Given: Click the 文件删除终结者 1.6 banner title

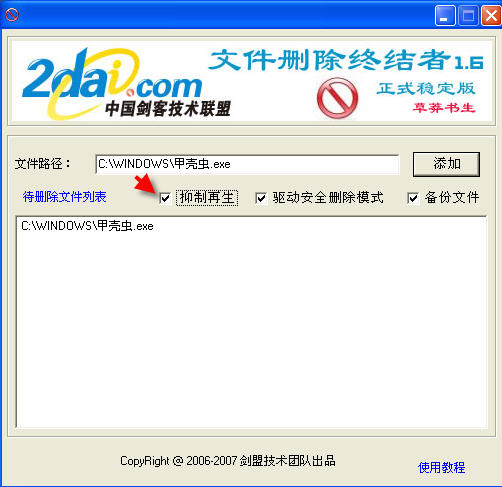Looking at the screenshot, I should point(346,60).
